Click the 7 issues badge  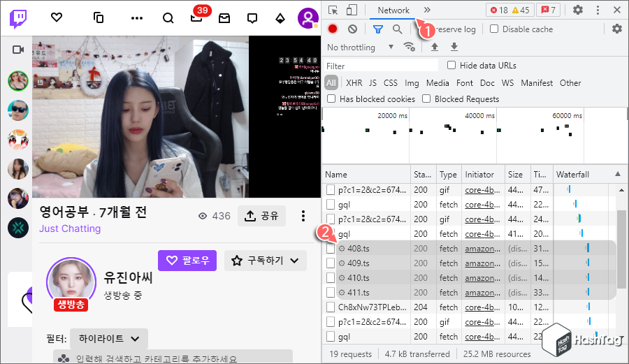(549, 10)
